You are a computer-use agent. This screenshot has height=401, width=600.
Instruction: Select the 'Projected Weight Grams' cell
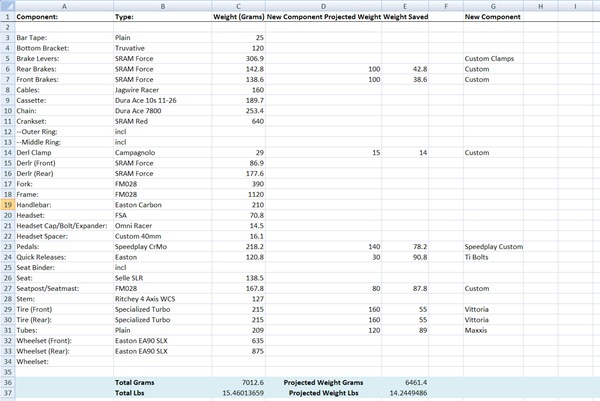pyautogui.click(x=323, y=382)
